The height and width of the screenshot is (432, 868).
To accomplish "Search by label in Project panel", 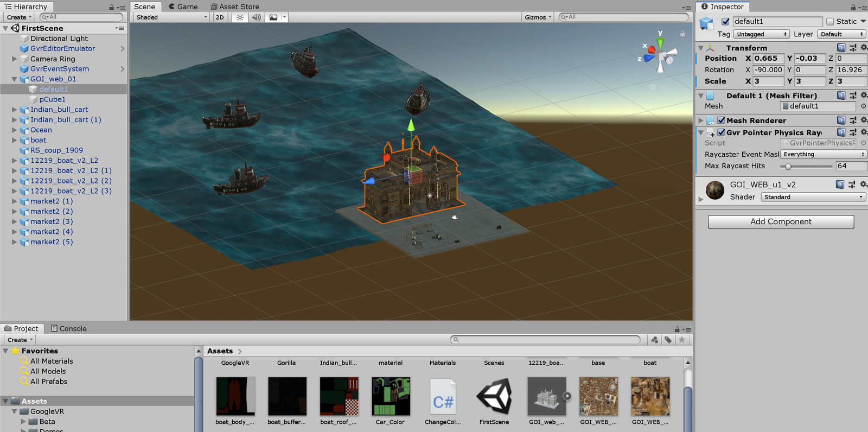I will (668, 340).
